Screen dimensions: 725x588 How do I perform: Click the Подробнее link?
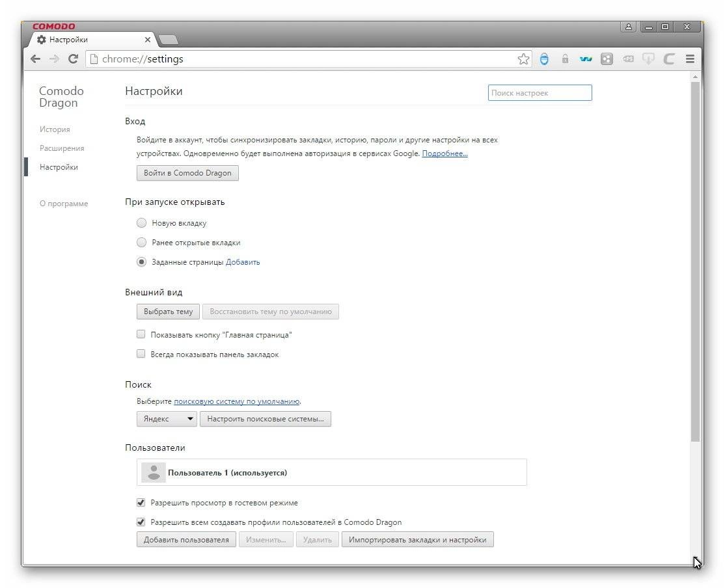445,154
